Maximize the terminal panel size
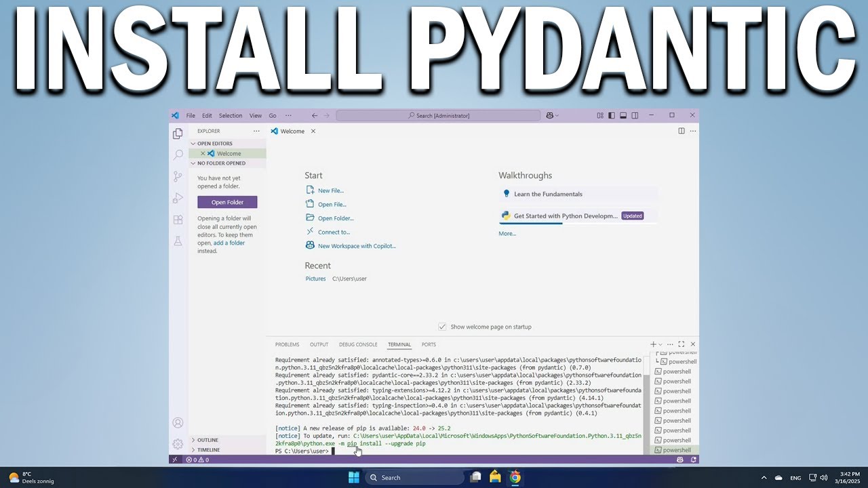868x488 pixels. point(682,344)
